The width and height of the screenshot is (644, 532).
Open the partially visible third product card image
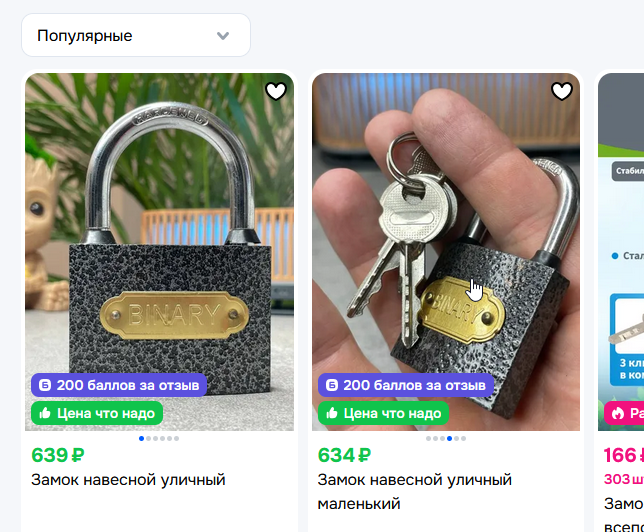pyautogui.click(x=621, y=252)
